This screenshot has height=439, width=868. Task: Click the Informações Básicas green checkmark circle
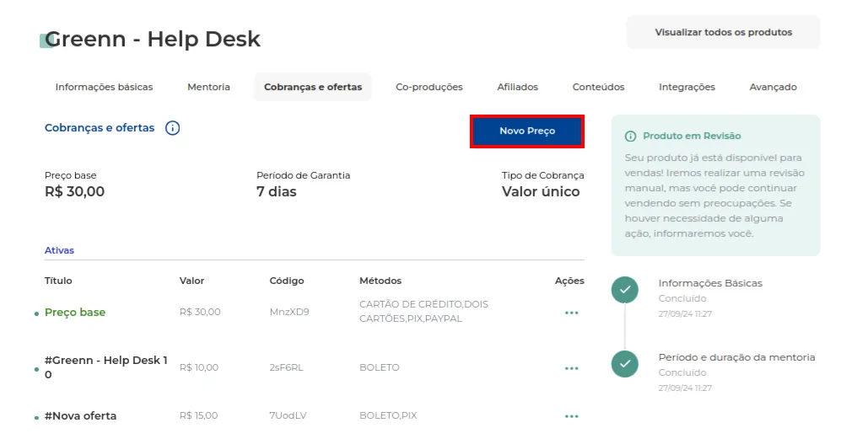click(x=625, y=290)
